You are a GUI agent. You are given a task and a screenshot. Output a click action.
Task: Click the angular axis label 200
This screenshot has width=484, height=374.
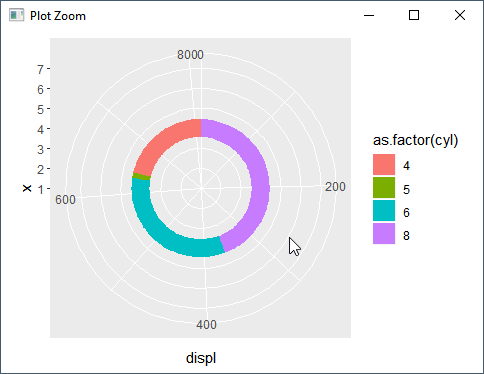tap(335, 187)
